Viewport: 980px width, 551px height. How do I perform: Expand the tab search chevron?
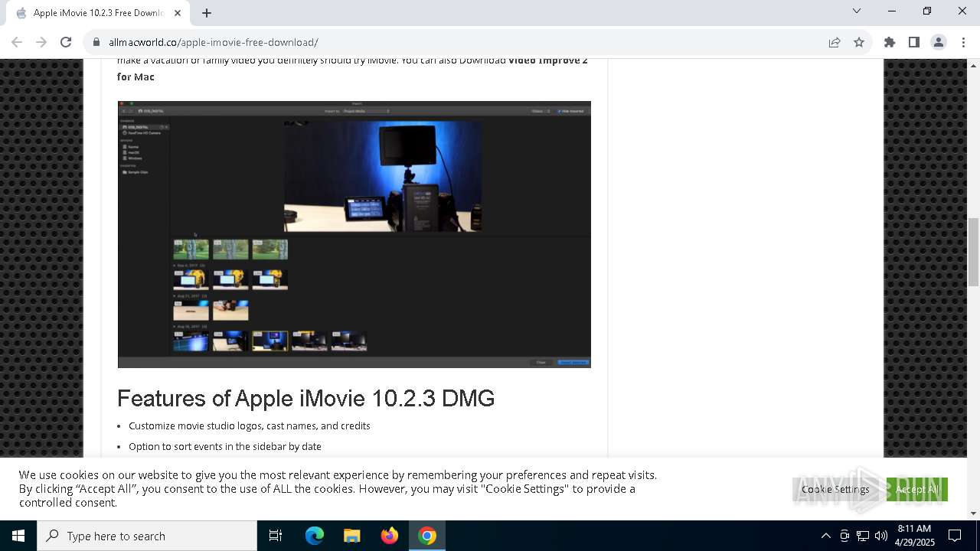pos(857,11)
